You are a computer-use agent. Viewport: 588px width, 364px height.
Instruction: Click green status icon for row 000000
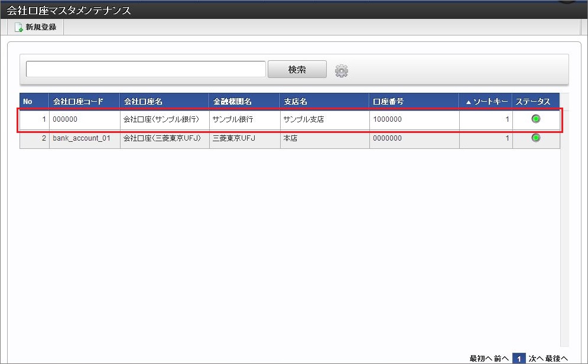(536, 119)
